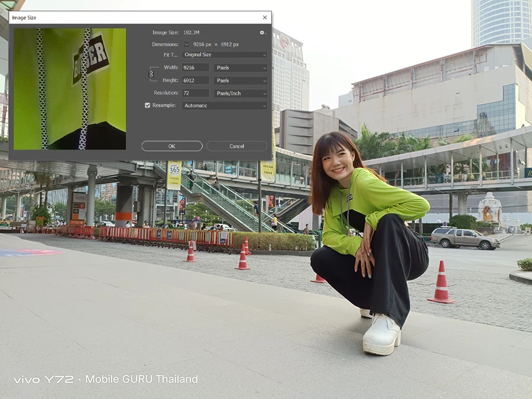Open the Resample method Automatic dropdown
Image resolution: width=532 pixels, height=399 pixels.
point(224,106)
